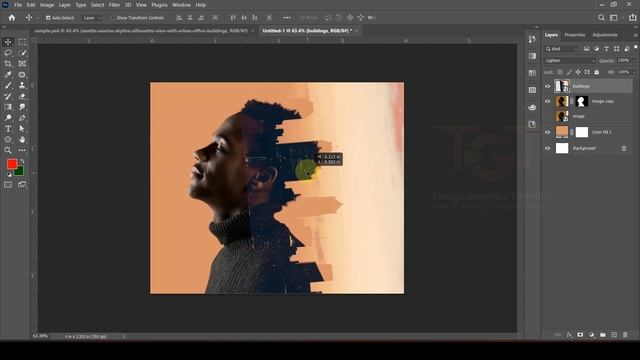Click more options ellipsis in options bar
The image size is (640, 360).
[x=287, y=18]
